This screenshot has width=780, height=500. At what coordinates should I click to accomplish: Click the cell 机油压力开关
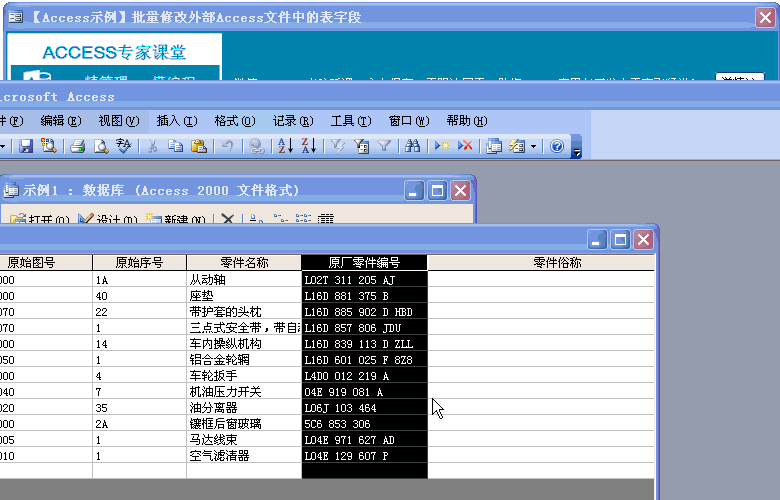coord(244,392)
